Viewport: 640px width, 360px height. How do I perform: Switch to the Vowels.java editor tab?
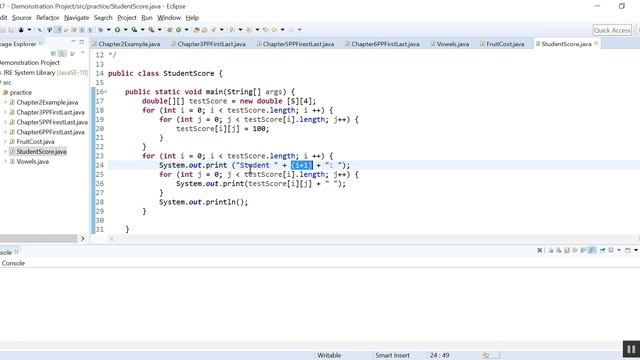point(450,44)
